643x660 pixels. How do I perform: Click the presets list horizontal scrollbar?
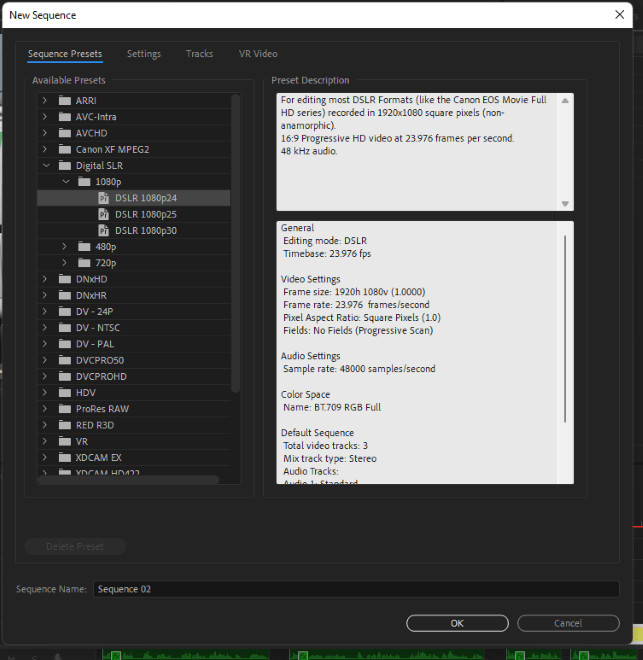tap(128, 479)
